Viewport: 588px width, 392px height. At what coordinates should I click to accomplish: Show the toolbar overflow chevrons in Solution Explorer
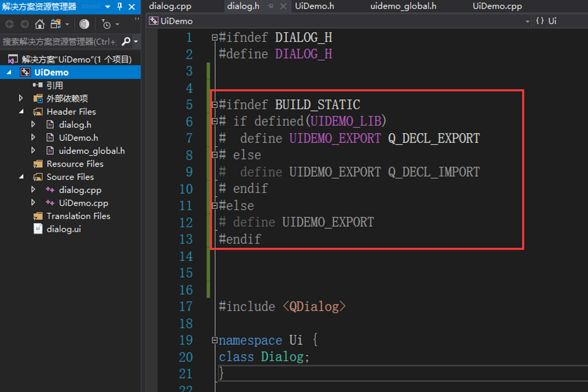click(137, 20)
